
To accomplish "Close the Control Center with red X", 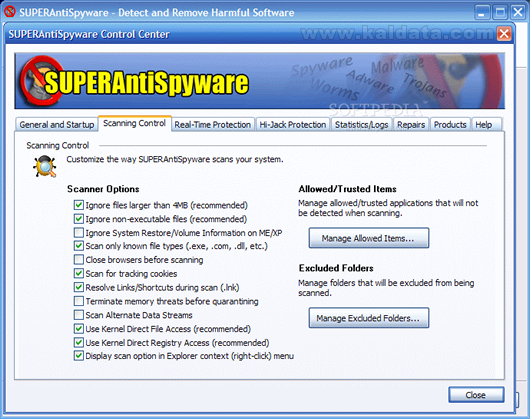I will (504, 33).
